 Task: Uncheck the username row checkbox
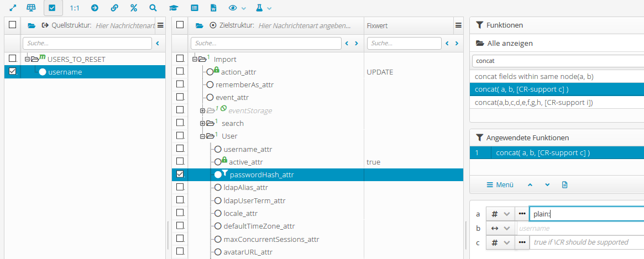(12, 72)
